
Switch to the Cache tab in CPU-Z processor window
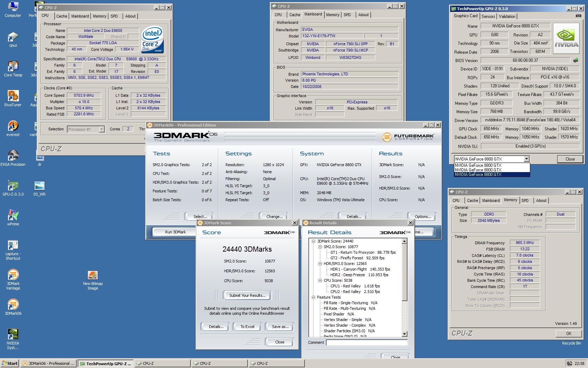pyautogui.click(x=62, y=16)
